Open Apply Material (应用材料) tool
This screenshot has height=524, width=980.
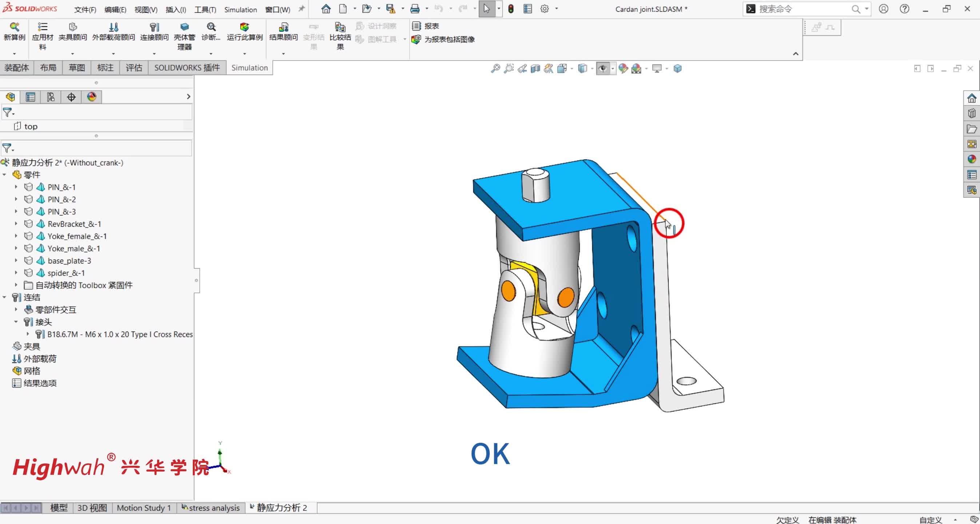(42, 27)
